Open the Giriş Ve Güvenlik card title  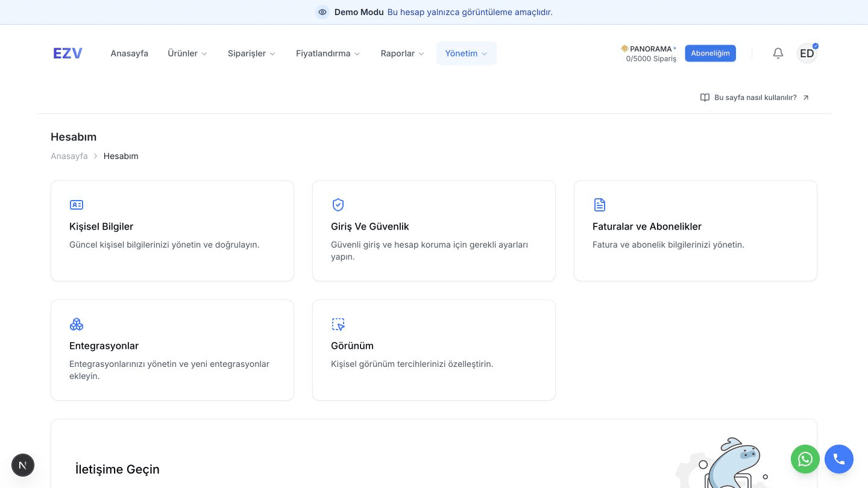pos(370,227)
